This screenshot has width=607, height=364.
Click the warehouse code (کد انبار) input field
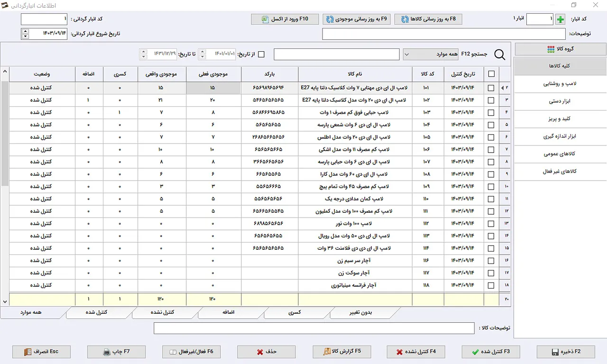540,19
